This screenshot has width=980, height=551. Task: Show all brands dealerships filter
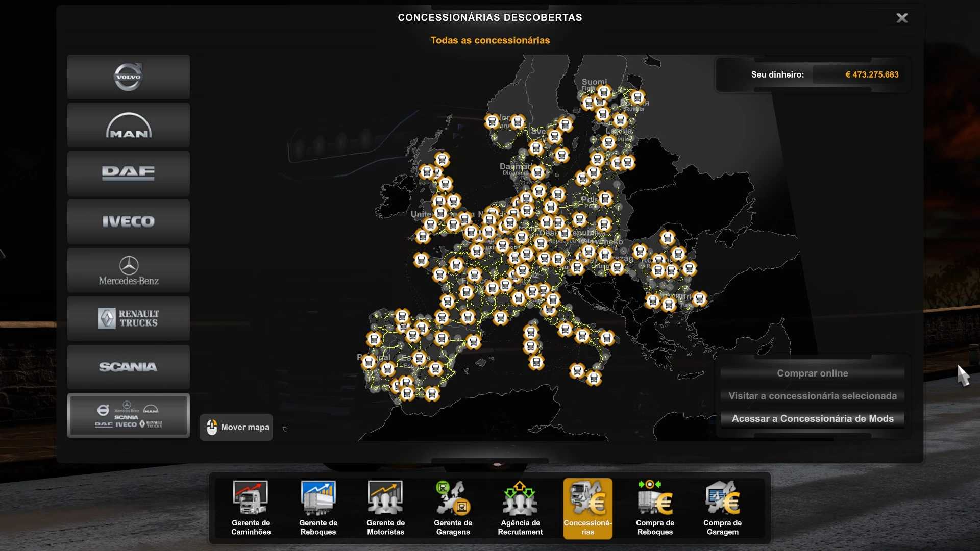pyautogui.click(x=128, y=415)
